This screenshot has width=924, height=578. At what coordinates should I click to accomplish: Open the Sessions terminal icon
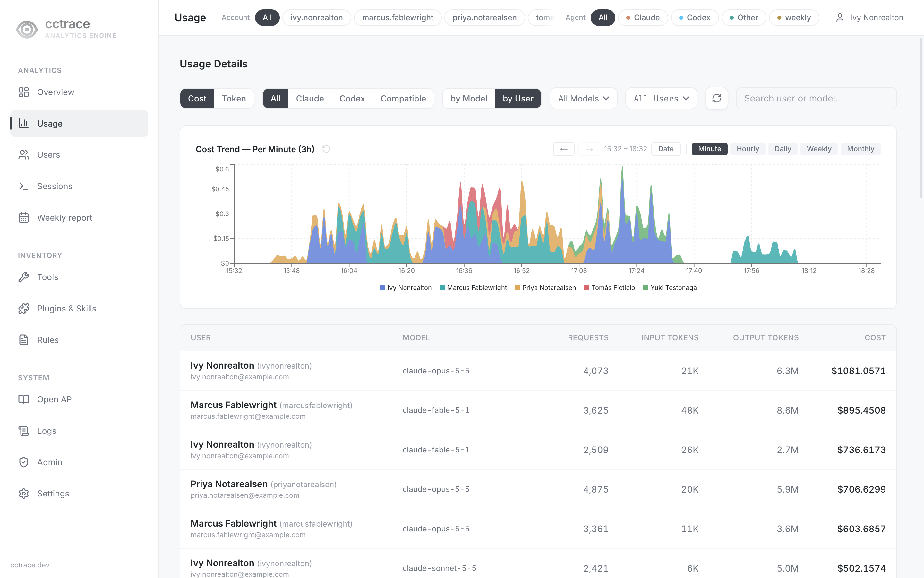24,186
